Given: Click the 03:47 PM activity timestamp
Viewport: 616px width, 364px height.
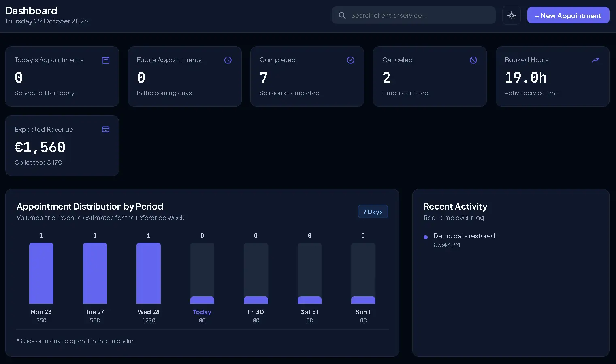Looking at the screenshot, I should coord(447,245).
